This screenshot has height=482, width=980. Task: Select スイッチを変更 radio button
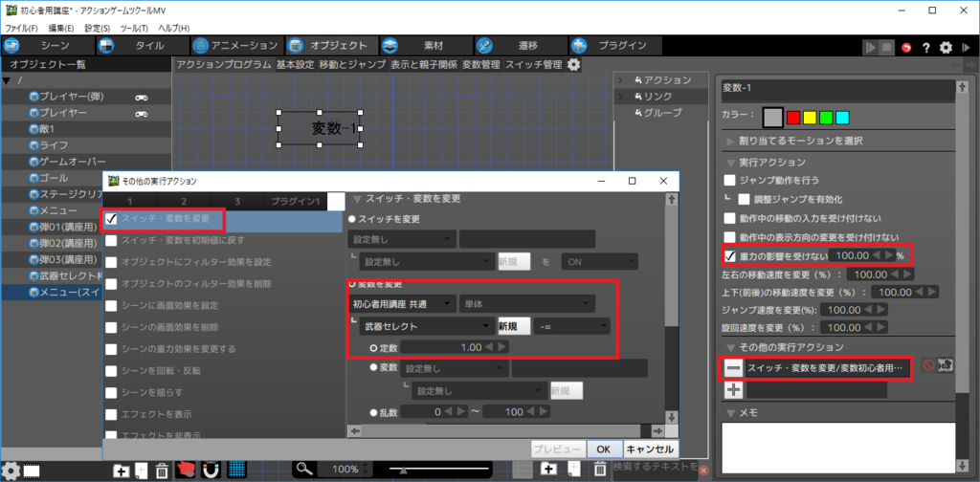(352, 219)
